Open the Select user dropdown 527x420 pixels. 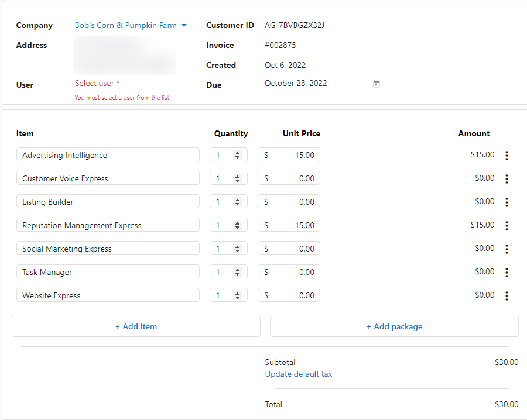point(117,83)
